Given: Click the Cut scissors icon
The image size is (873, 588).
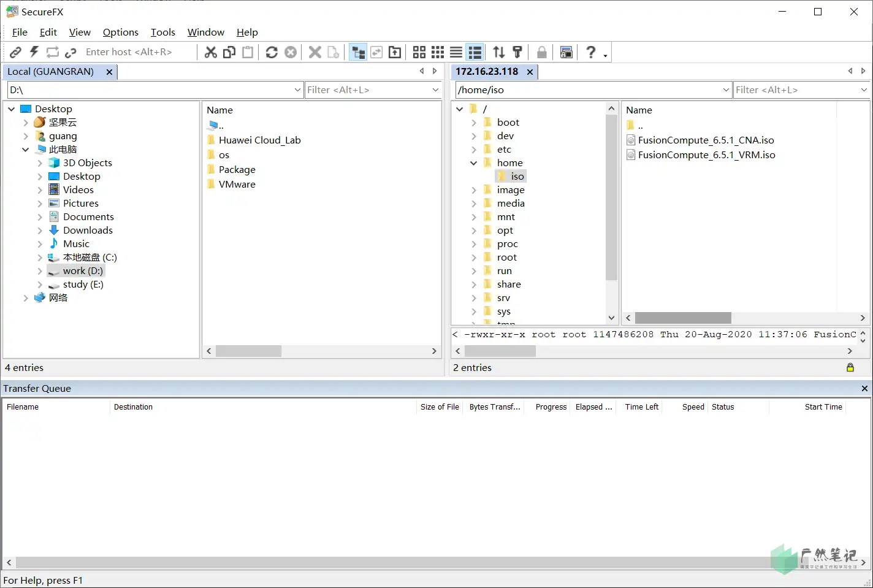Looking at the screenshot, I should [211, 52].
